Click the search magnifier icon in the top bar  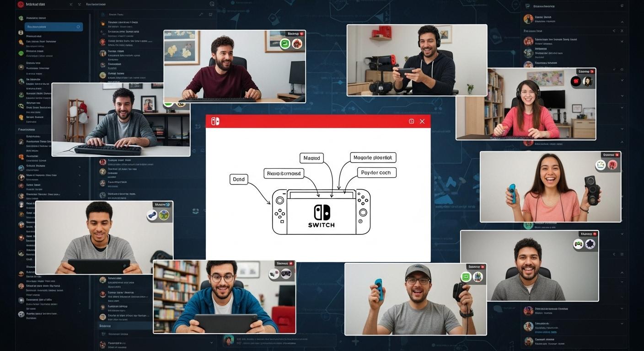pos(211,4)
